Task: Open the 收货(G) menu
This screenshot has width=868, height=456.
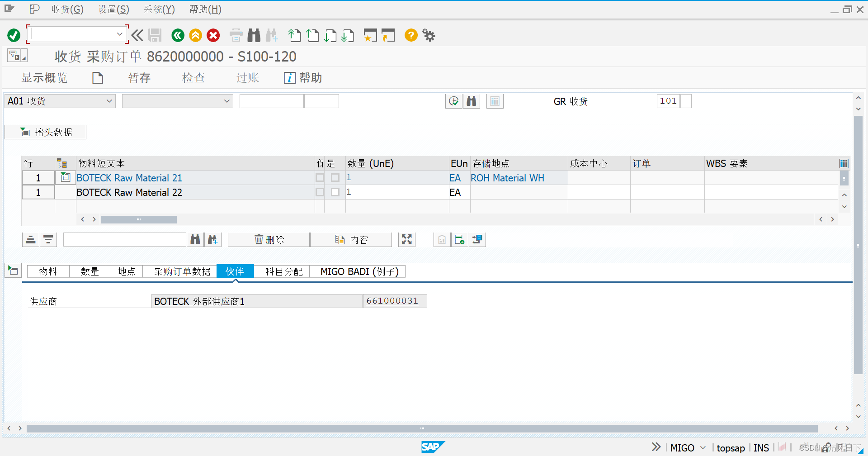Action: click(67, 9)
